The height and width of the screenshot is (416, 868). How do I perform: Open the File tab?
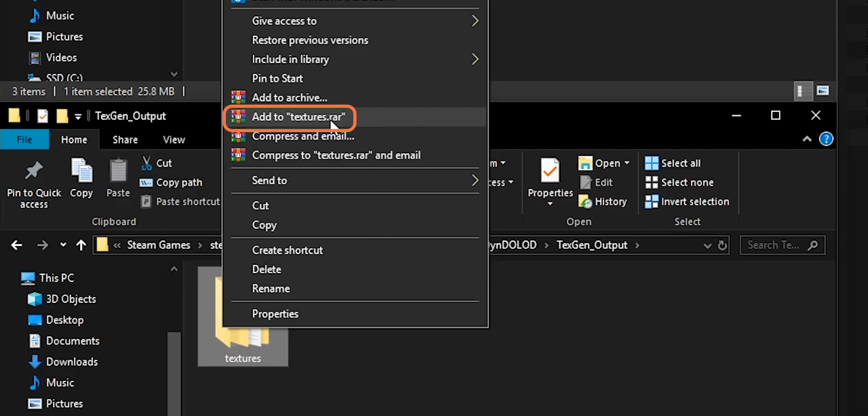pos(24,140)
